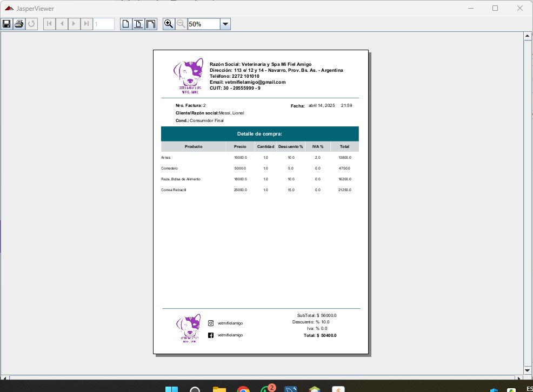Viewport: 533px width, 392px height.
Task: Click the horizontal scrollbar left arrow
Action: click(x=5, y=377)
